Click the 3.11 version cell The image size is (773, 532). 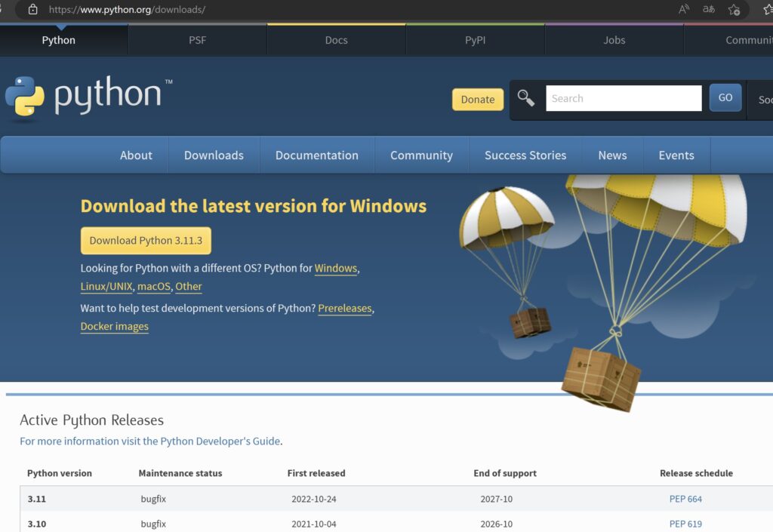pyautogui.click(x=36, y=499)
